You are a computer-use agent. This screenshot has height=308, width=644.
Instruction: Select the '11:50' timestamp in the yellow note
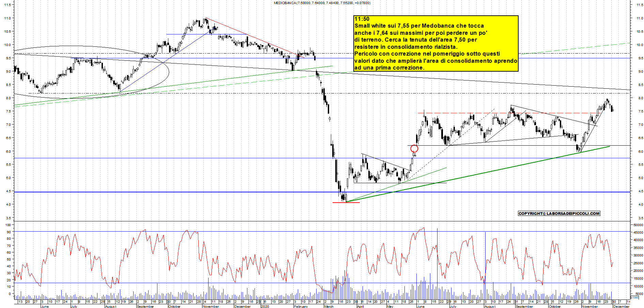tap(362, 19)
